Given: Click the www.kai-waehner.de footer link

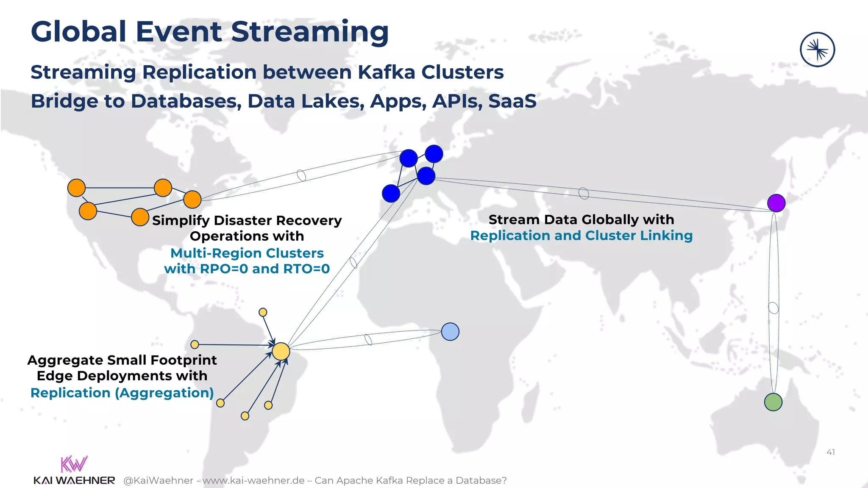Looking at the screenshot, I should click(253, 480).
